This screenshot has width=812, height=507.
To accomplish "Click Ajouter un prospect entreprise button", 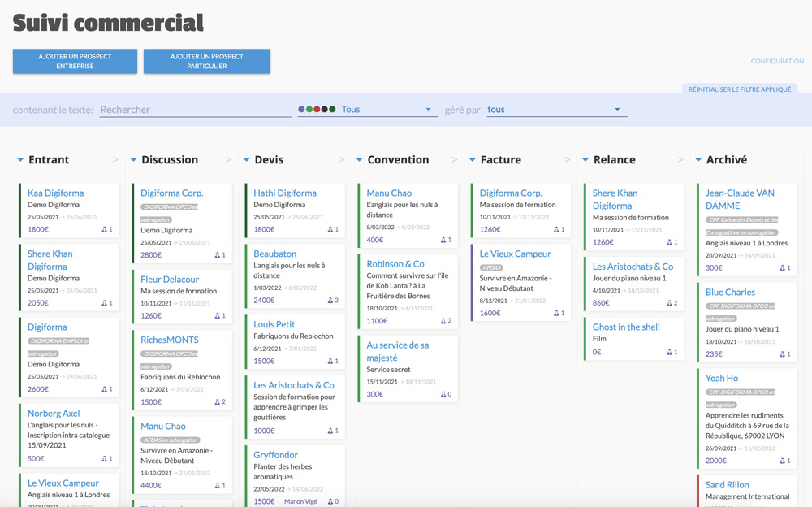I will click(75, 61).
